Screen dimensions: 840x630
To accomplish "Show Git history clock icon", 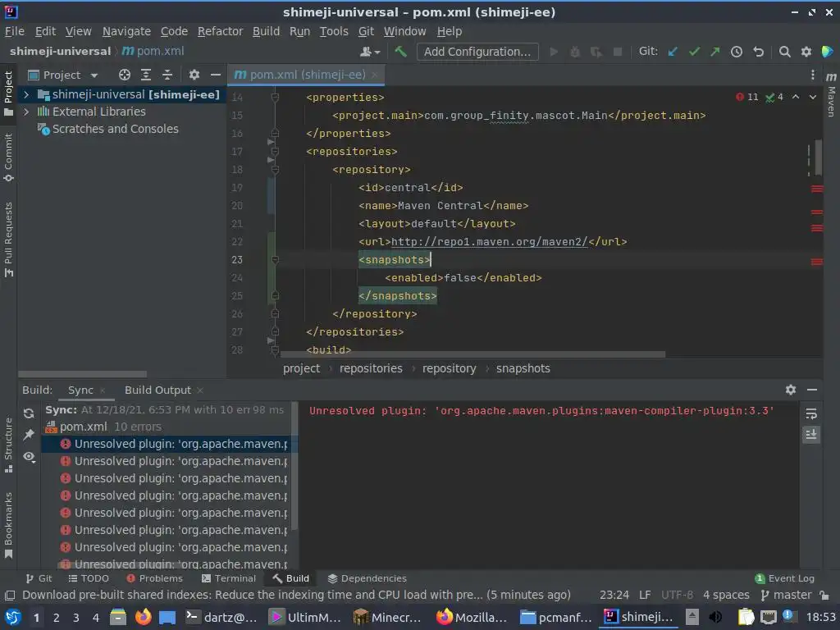I will (737, 52).
